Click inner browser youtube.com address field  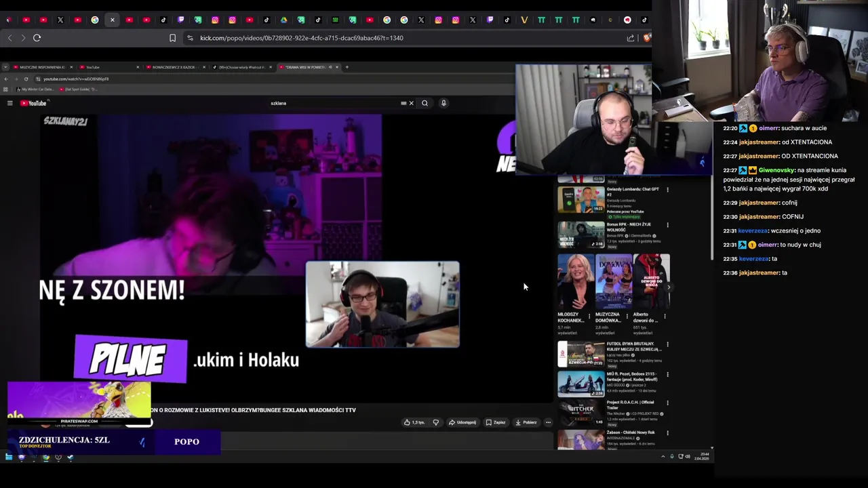pos(76,79)
